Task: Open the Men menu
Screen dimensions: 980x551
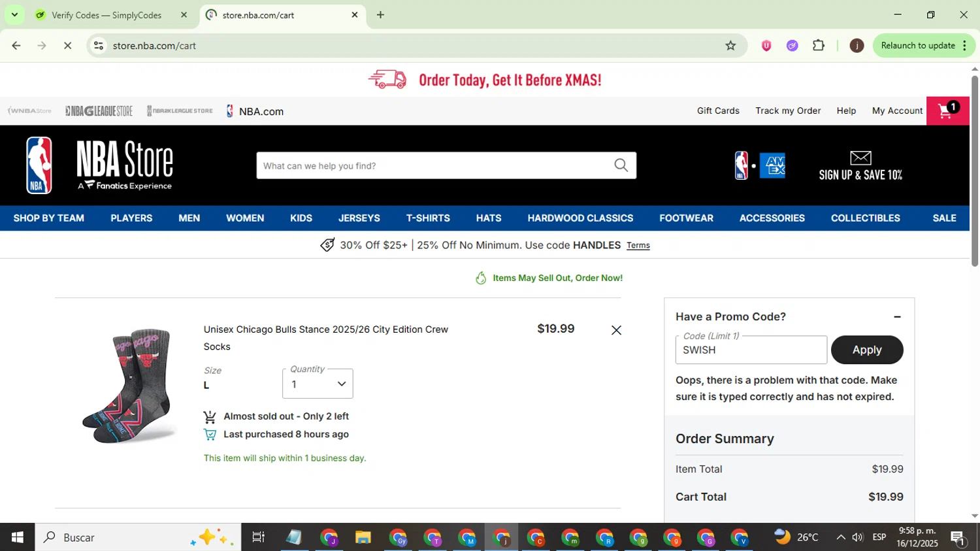Action: click(x=189, y=218)
